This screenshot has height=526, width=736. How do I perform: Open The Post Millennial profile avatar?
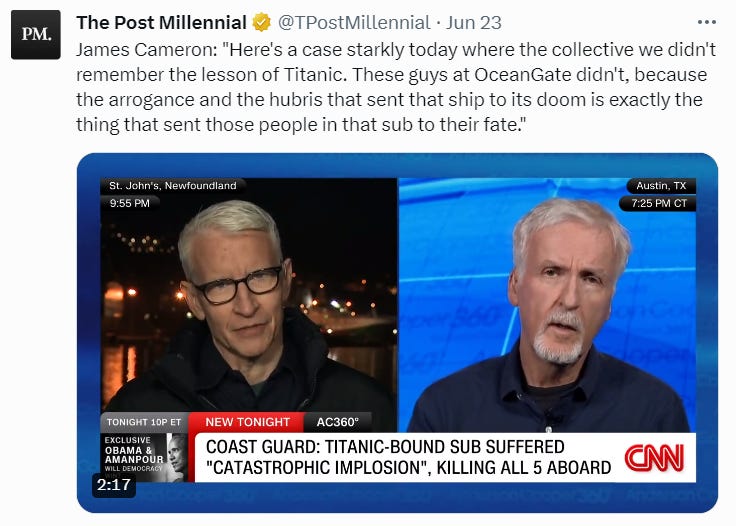(36, 35)
